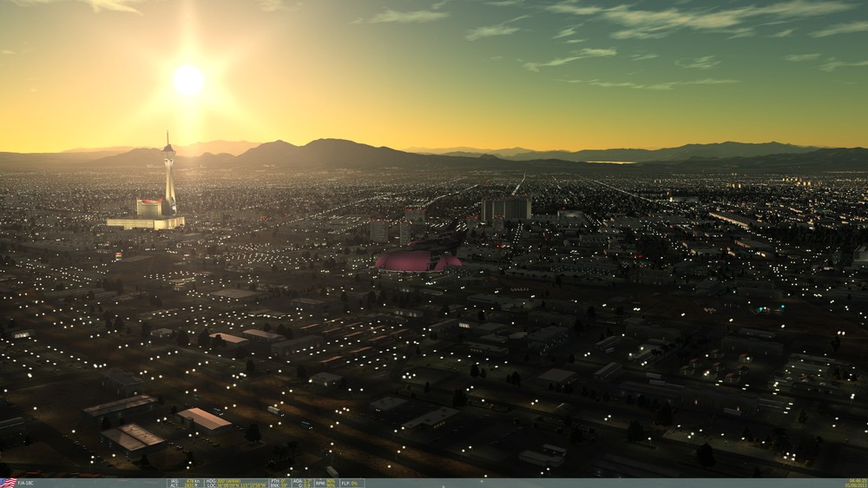
Task: Click the LOC coordinates readout
Action: click(x=236, y=485)
